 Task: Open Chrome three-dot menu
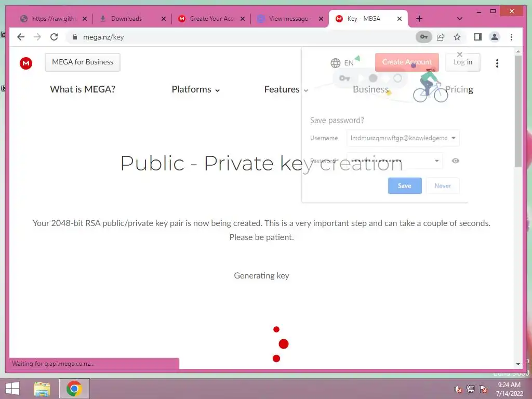pyautogui.click(x=511, y=37)
